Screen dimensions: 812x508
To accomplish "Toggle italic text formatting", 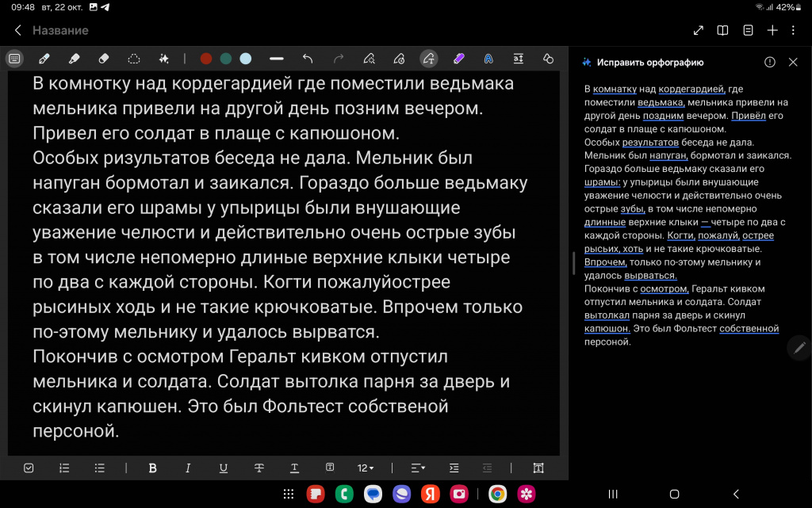I will point(188,468).
